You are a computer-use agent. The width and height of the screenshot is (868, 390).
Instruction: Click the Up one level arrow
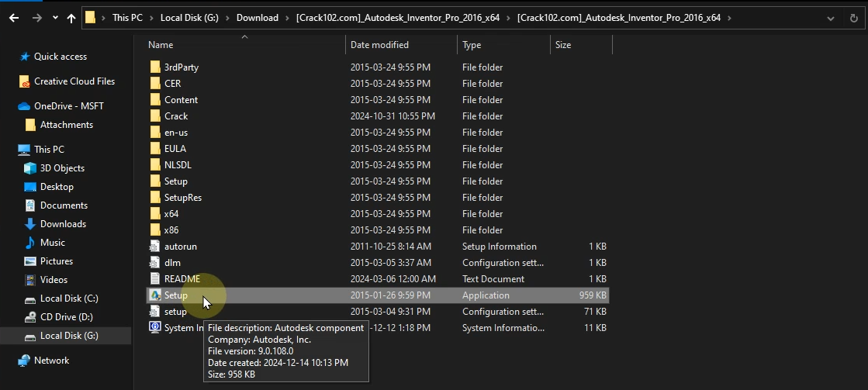pyautogui.click(x=71, y=17)
